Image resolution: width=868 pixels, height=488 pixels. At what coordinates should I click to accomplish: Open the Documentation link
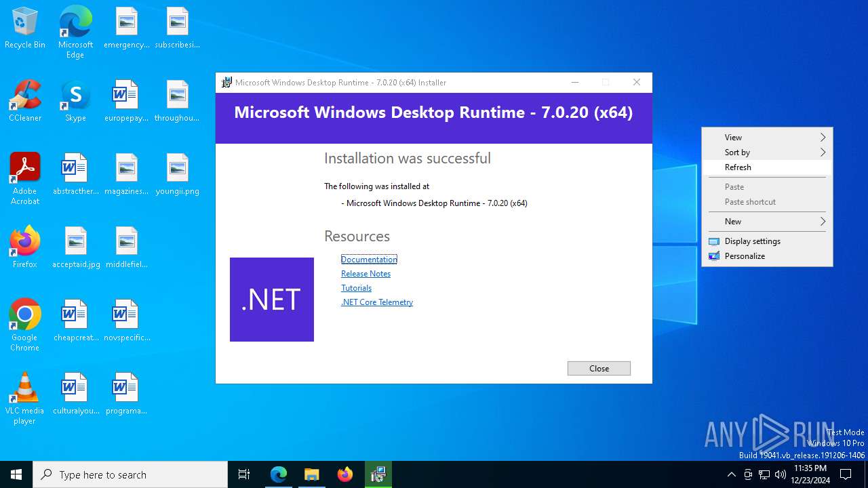(369, 260)
